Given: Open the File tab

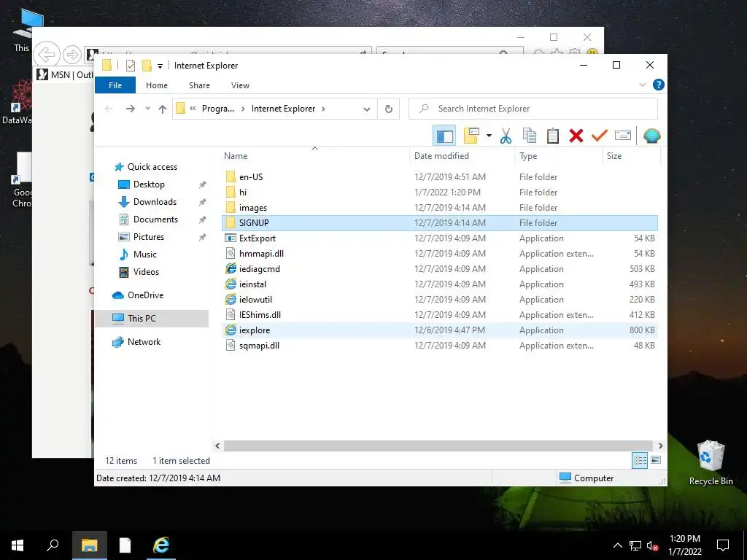Looking at the screenshot, I should point(115,85).
